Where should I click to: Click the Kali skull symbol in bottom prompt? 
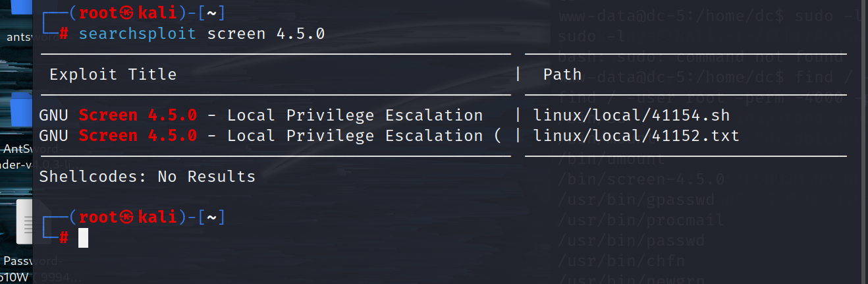click(x=128, y=217)
